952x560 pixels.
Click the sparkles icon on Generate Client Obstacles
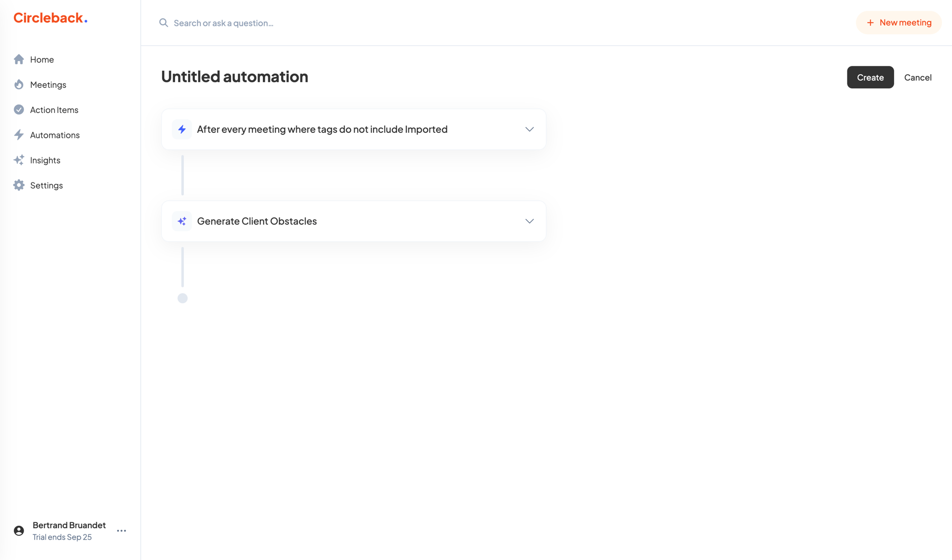click(182, 221)
